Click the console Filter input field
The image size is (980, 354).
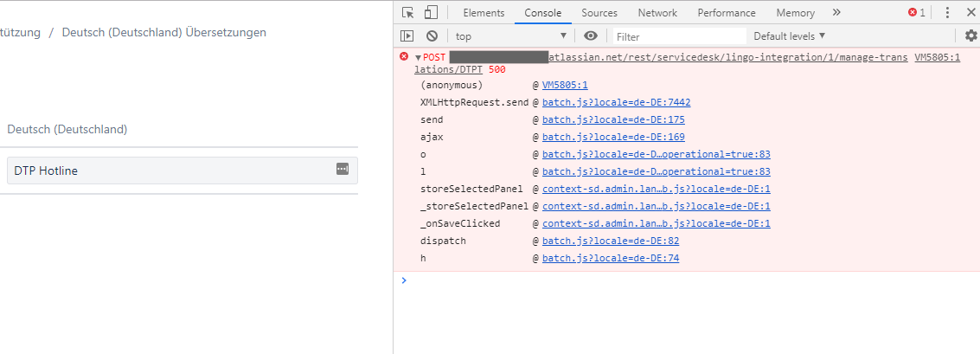tap(680, 36)
